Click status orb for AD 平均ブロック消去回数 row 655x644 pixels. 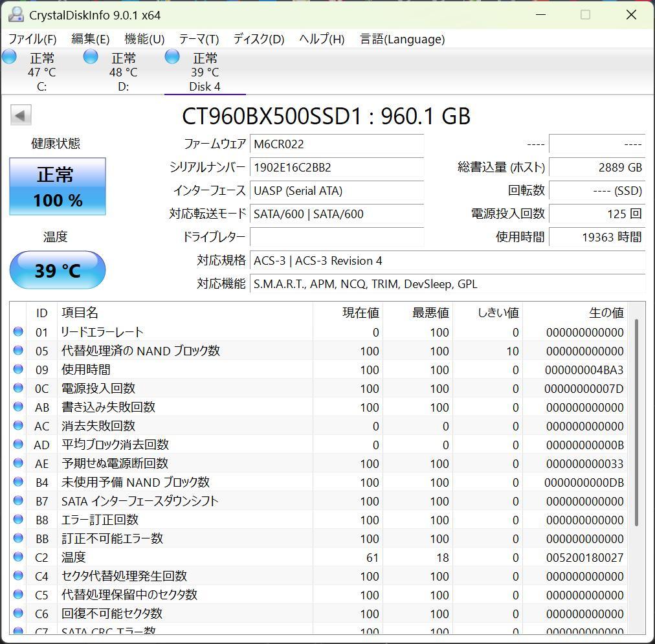(18, 445)
